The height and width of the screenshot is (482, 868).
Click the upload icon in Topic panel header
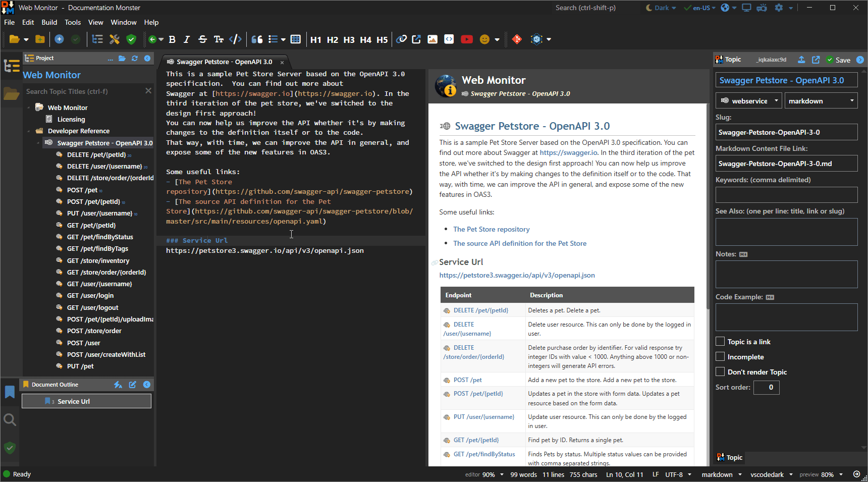pyautogui.click(x=801, y=60)
